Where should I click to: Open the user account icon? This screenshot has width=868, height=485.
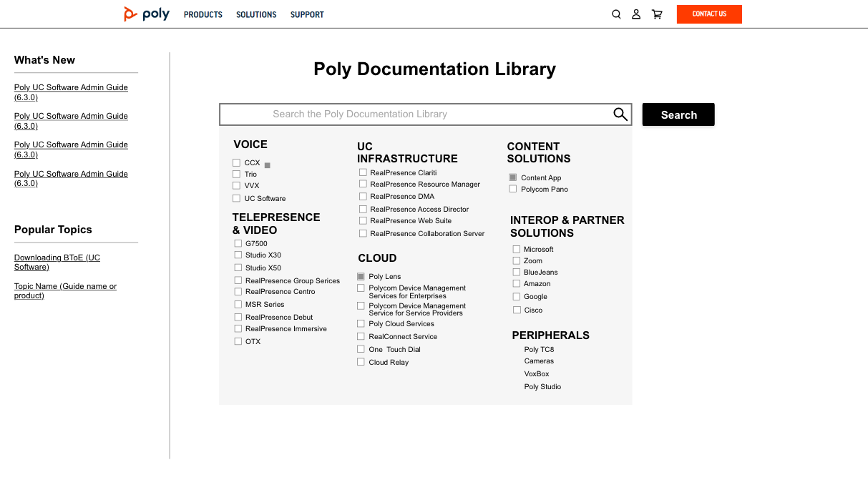click(636, 14)
